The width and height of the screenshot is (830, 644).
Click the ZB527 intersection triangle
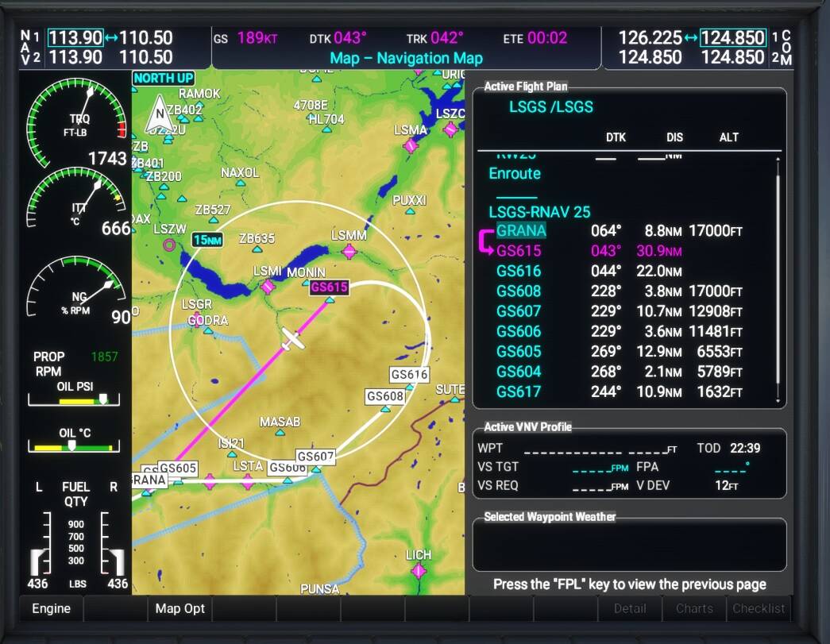[214, 220]
